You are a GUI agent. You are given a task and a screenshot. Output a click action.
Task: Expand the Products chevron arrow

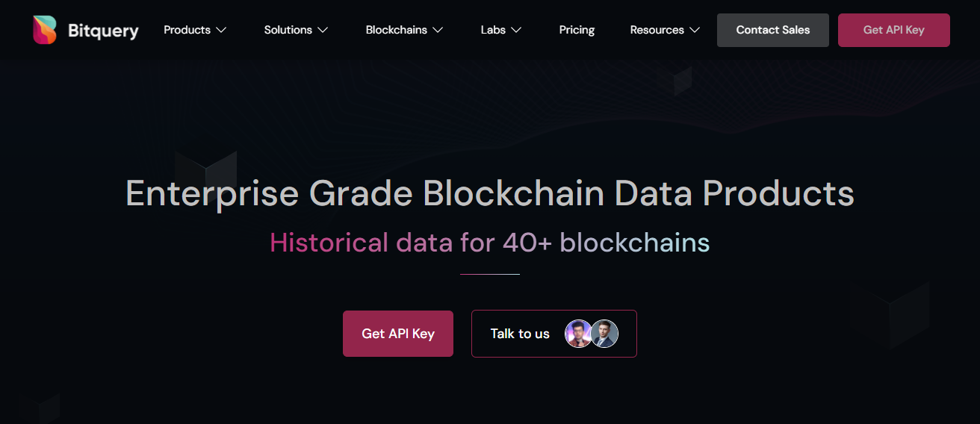pos(221,31)
